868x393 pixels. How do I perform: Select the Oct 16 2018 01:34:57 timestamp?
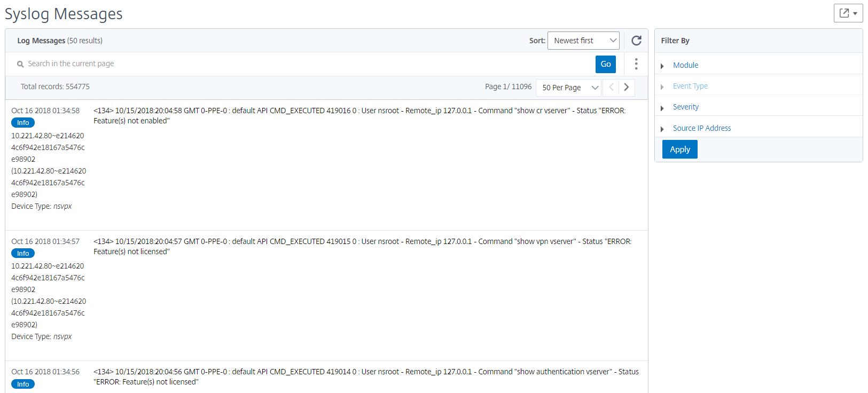45,241
